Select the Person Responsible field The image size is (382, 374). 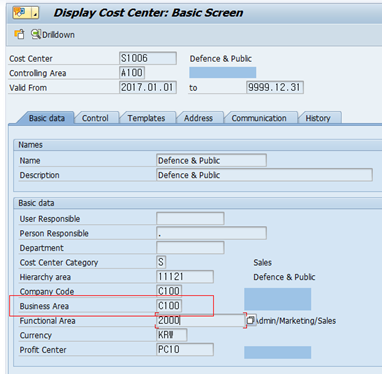[x=211, y=233]
